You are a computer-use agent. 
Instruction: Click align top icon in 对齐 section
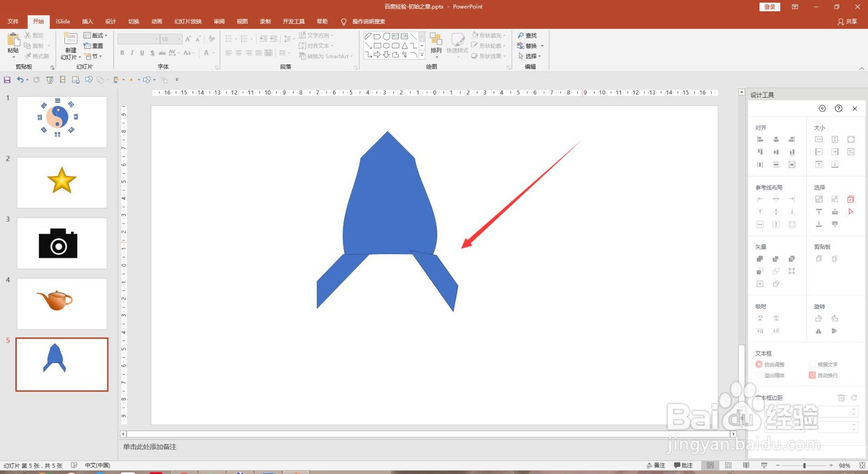click(760, 152)
